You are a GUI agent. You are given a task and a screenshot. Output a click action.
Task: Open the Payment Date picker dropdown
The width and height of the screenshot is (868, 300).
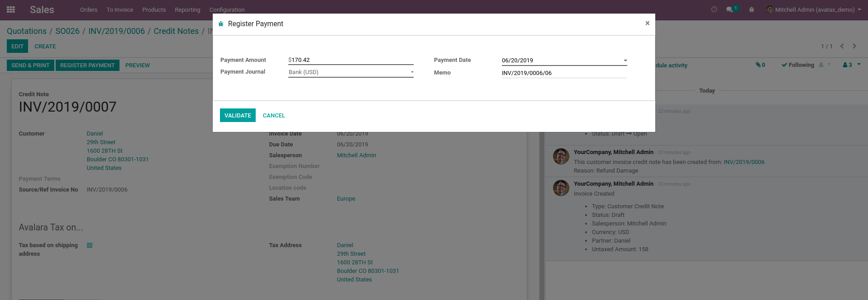(625, 61)
